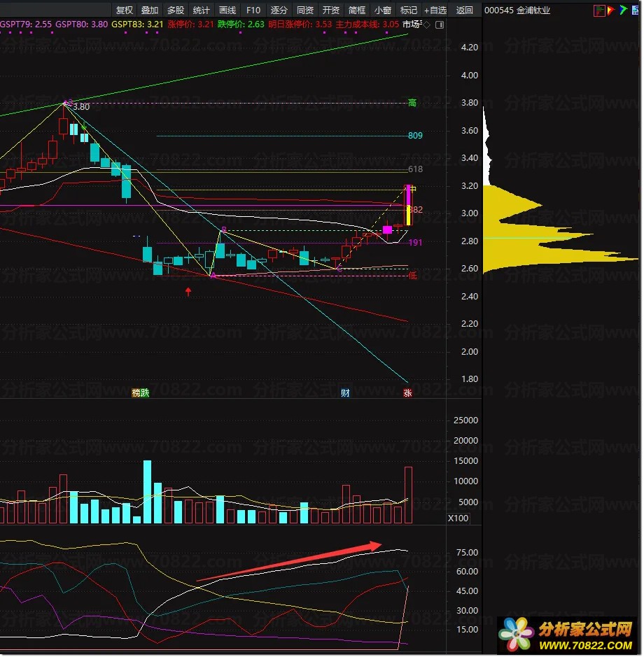Click the magenta 191 level label

coord(415,243)
